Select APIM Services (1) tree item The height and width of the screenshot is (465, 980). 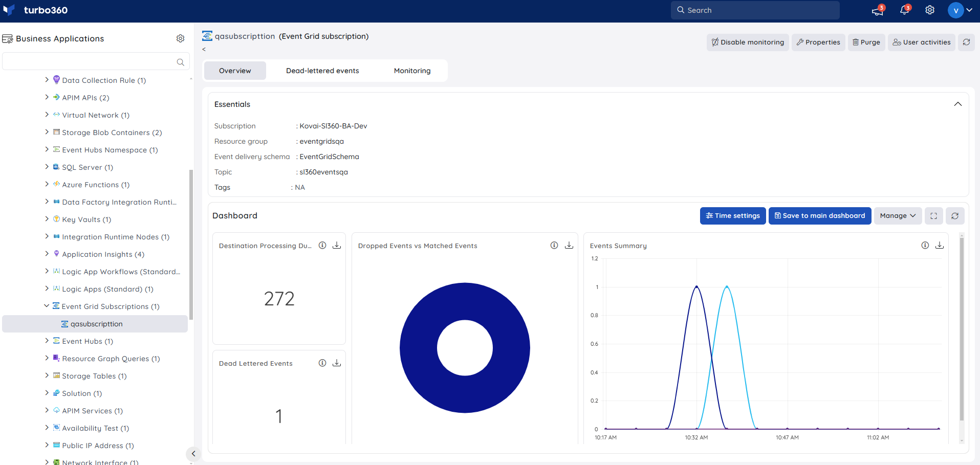tap(92, 411)
